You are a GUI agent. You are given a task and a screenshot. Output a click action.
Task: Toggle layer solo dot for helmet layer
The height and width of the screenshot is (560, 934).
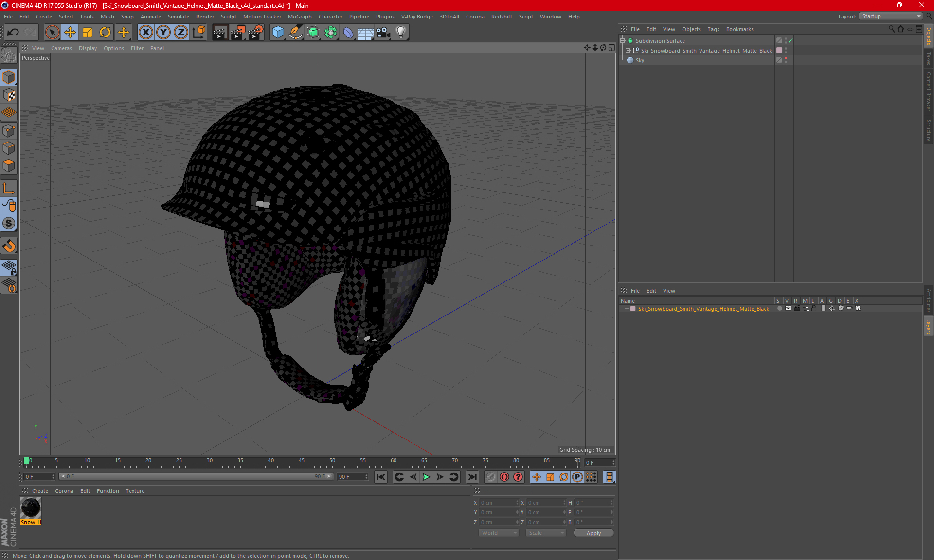click(779, 308)
